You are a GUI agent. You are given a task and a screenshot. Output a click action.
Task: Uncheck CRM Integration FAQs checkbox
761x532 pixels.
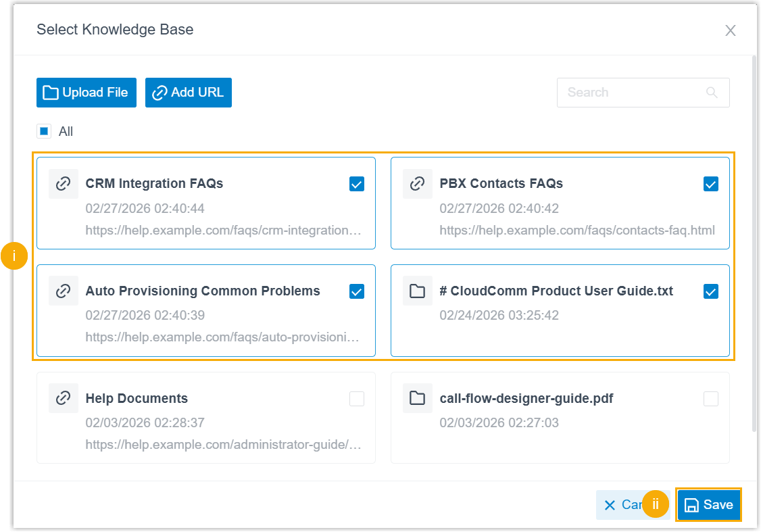[357, 184]
